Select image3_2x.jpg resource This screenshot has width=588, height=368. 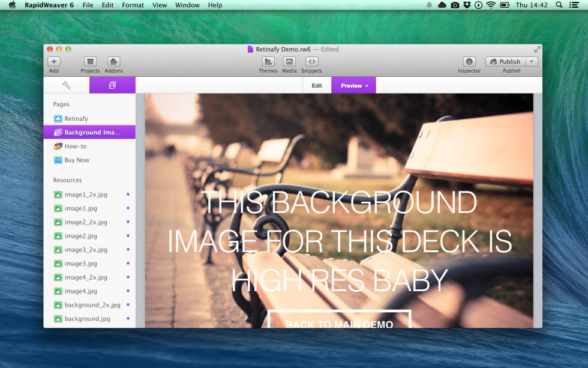pyautogui.click(x=89, y=250)
